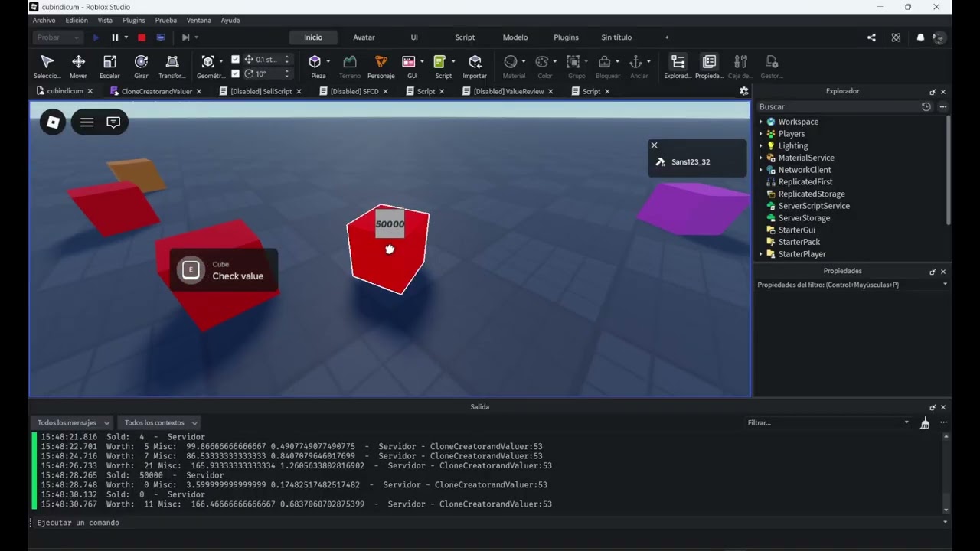980x551 pixels.
Task: Open the Todos los mensajes dropdown
Action: (x=73, y=422)
